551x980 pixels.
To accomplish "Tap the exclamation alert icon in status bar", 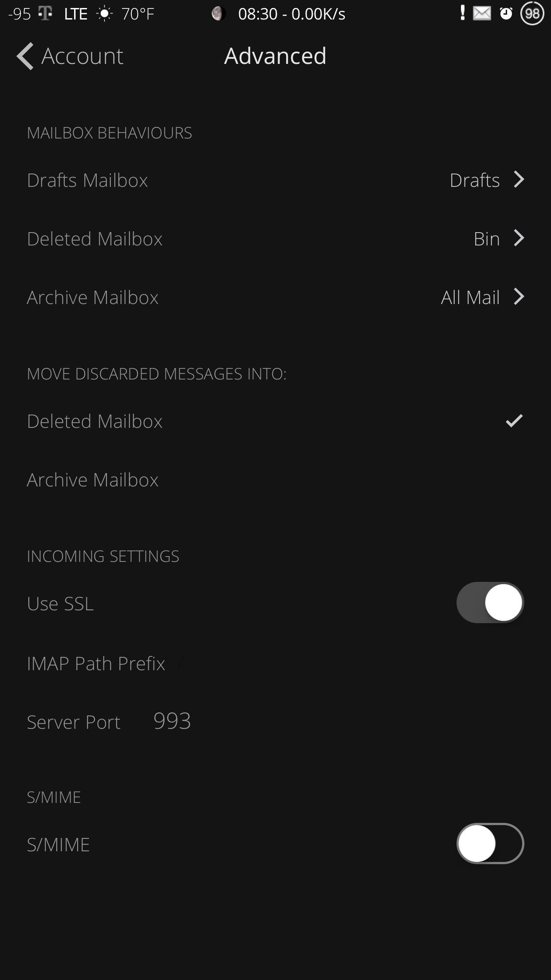I will coord(463,13).
